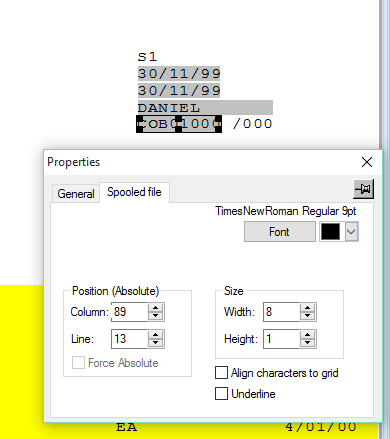Click the black font color swatch
This screenshot has height=439, width=390.
pos(330,232)
